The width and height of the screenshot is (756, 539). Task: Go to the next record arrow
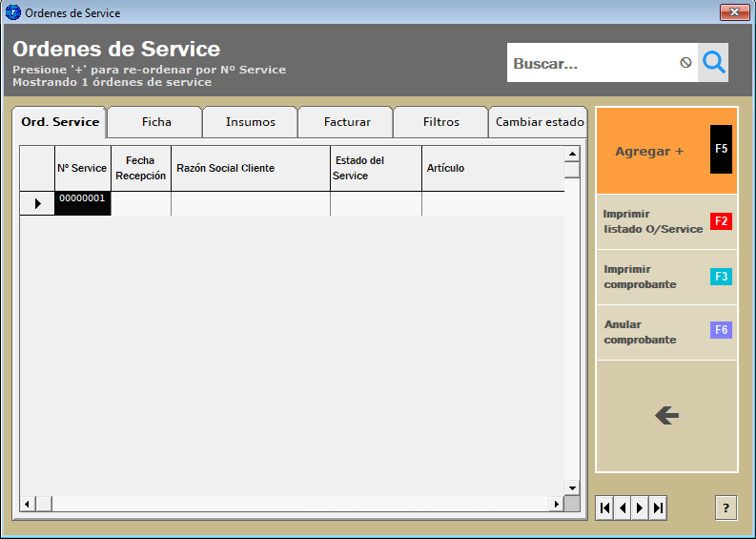pyautogui.click(x=640, y=508)
